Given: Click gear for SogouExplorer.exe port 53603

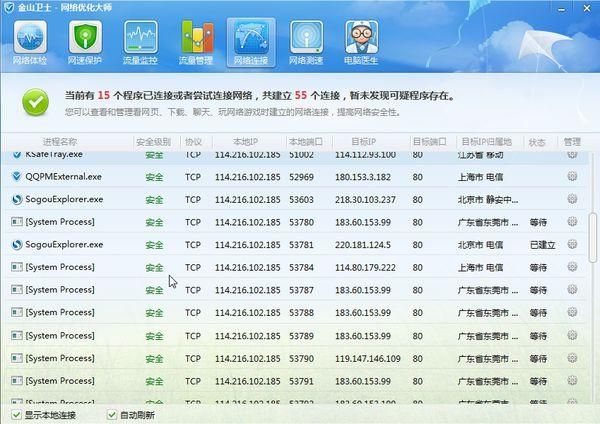Looking at the screenshot, I should click(572, 199).
